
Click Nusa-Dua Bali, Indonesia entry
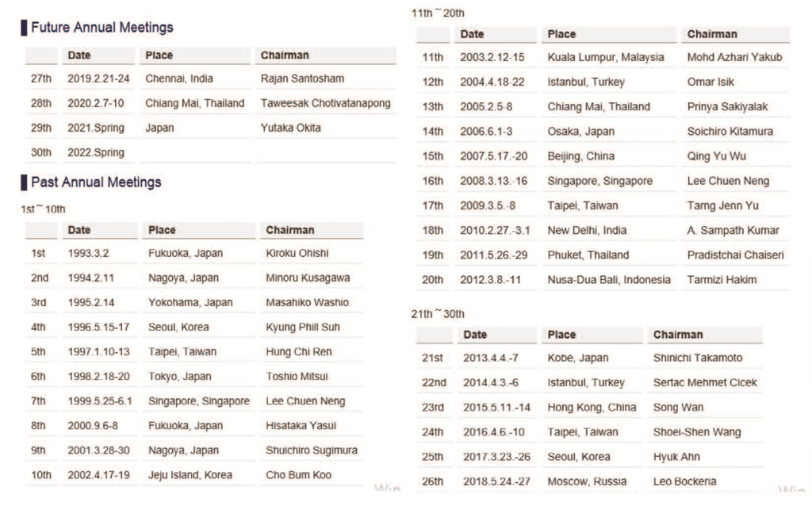pyautogui.click(x=608, y=279)
